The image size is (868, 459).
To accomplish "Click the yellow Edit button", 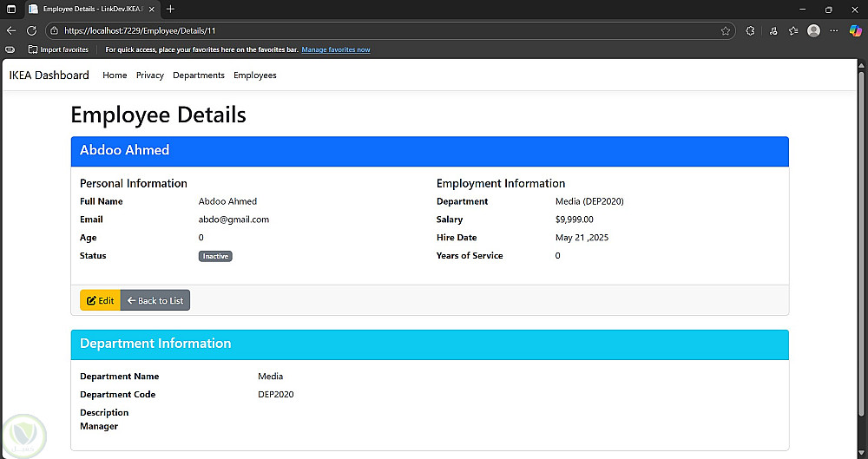I will (x=100, y=300).
